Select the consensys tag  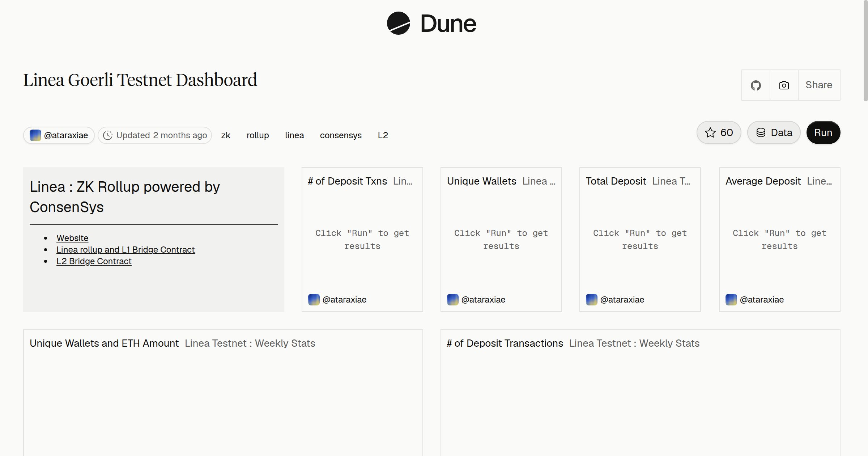click(x=341, y=135)
